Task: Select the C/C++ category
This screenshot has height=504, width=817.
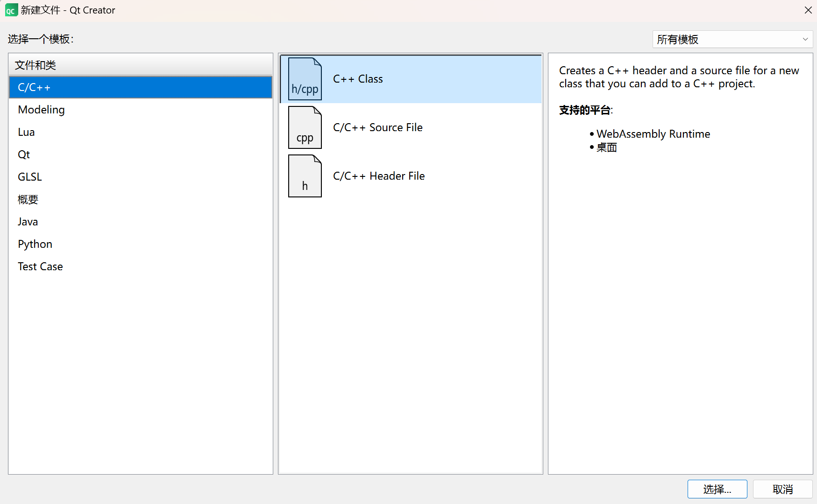Action: (140, 87)
